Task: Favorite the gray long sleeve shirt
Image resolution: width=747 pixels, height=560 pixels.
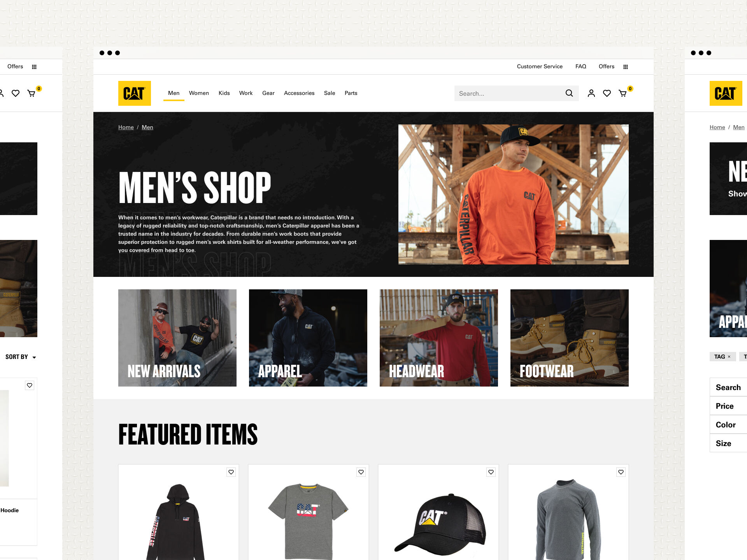Action: coord(621,472)
